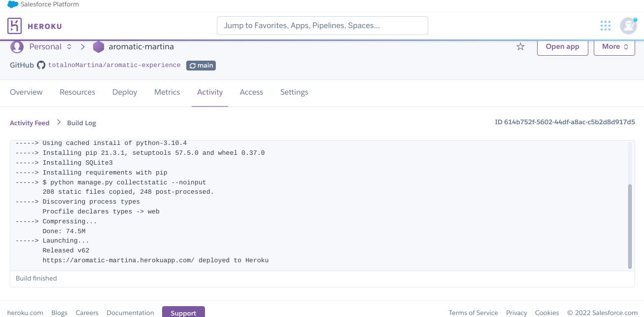Click the 'Build Log' breadcrumb text

click(x=82, y=123)
